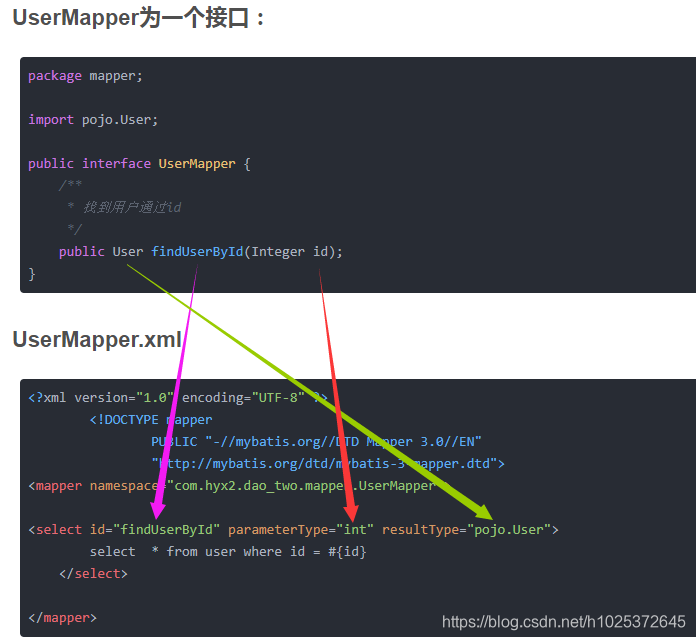Click the closing '</select>' tag
This screenshot has height=641, width=696.
[93, 574]
